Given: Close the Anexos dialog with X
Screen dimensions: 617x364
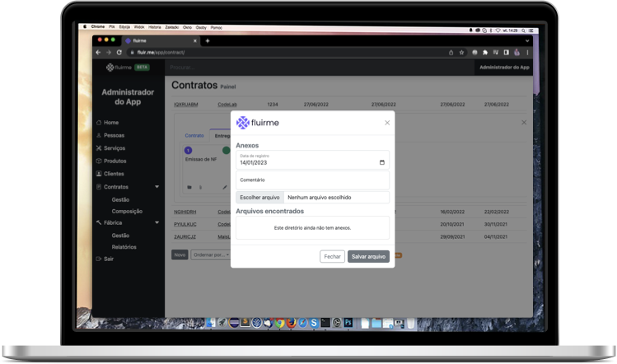Looking at the screenshot, I should (x=387, y=123).
